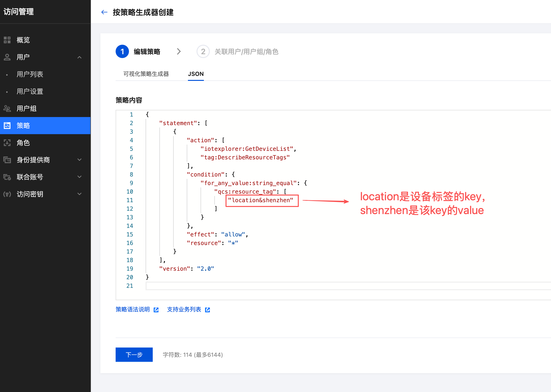The height and width of the screenshot is (392, 551).
Task: Click the 用户组 group icon
Action: tap(7, 109)
